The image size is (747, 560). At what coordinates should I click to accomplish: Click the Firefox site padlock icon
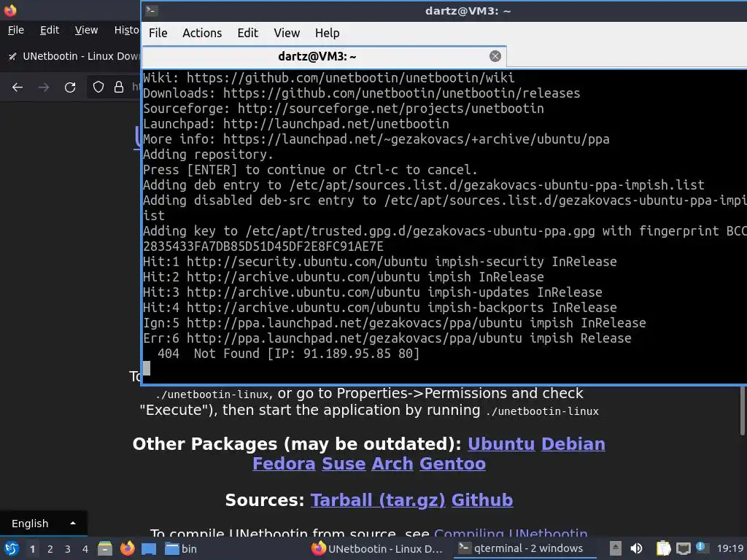coord(119,87)
